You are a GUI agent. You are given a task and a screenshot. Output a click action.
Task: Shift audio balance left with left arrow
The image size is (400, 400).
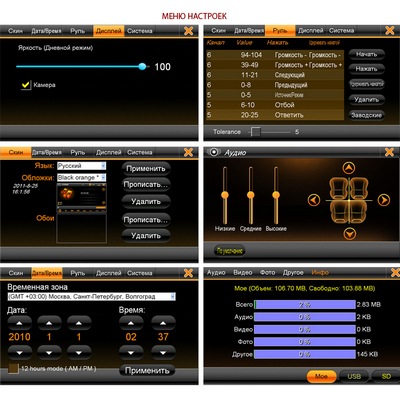click(314, 200)
